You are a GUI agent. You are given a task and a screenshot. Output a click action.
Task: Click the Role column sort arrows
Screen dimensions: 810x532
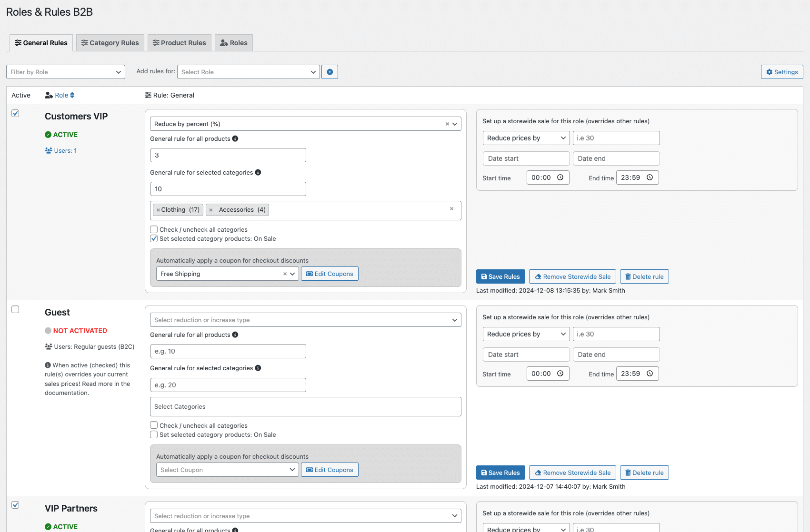click(72, 95)
